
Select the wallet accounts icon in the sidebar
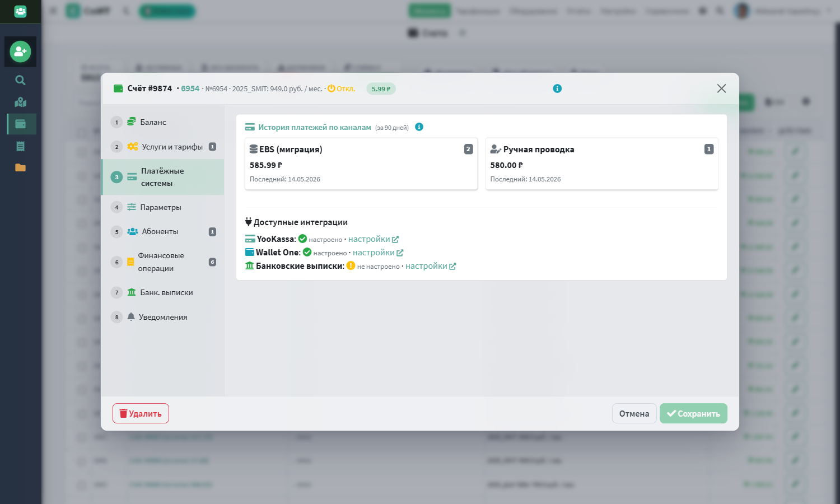(21, 124)
